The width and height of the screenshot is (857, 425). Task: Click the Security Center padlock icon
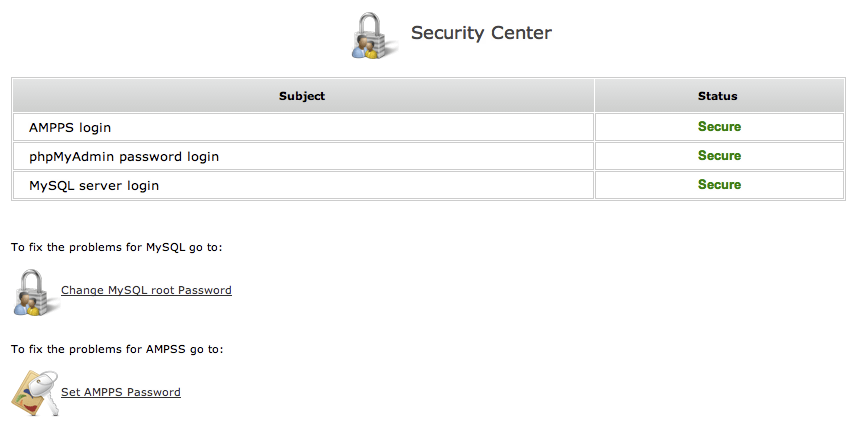374,36
